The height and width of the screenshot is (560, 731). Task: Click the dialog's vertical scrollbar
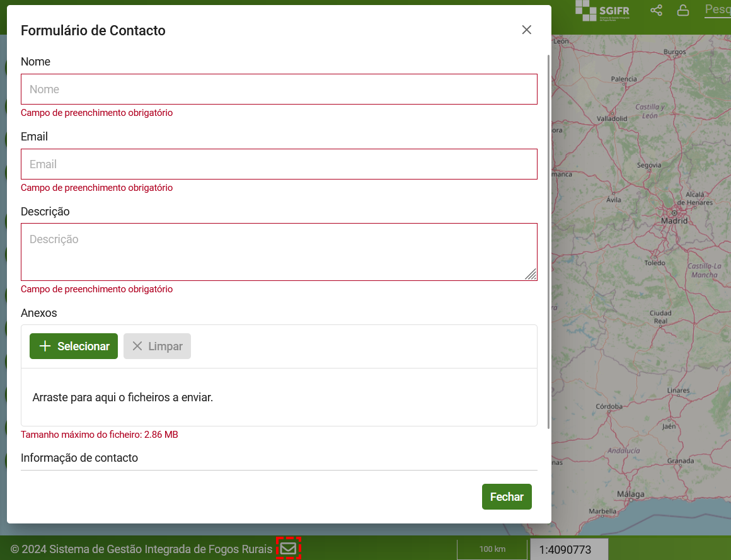click(548, 241)
